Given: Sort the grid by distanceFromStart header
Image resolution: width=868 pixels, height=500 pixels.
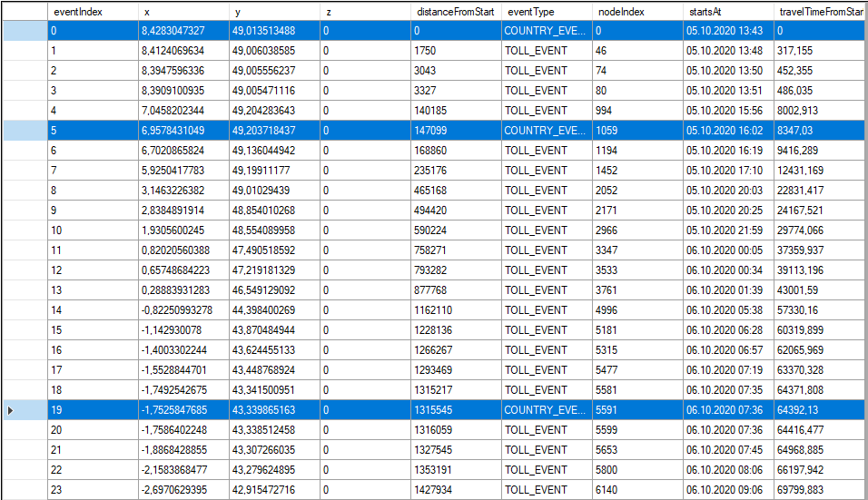Looking at the screenshot, I should (x=456, y=11).
